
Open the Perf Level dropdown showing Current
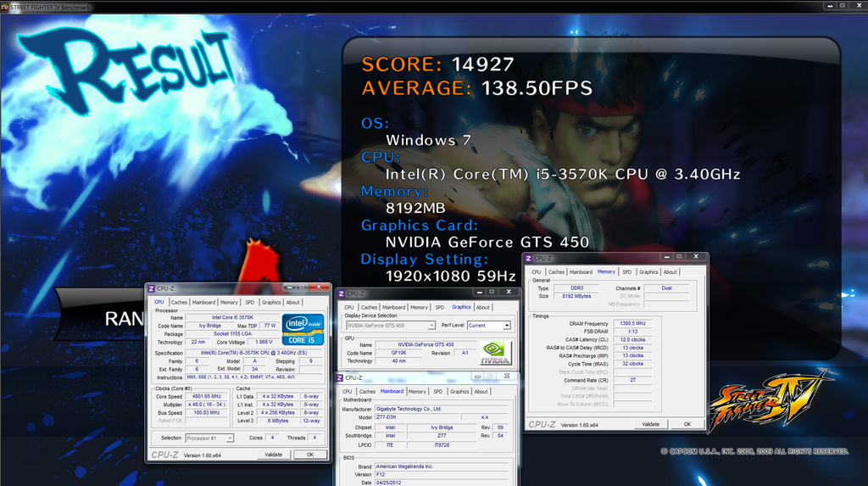click(x=489, y=326)
